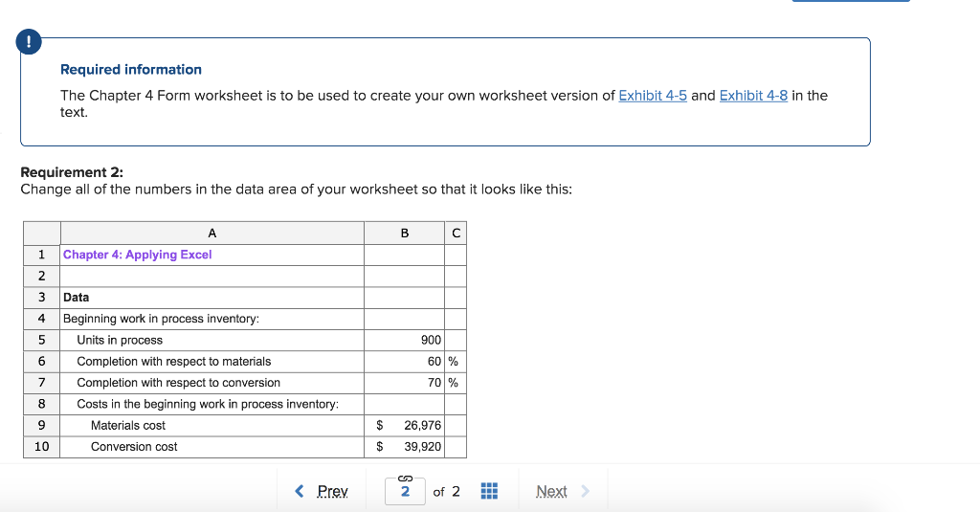Screen dimensions: 980x512
Task: Click the 'of 2' page count text
Action: (x=446, y=491)
